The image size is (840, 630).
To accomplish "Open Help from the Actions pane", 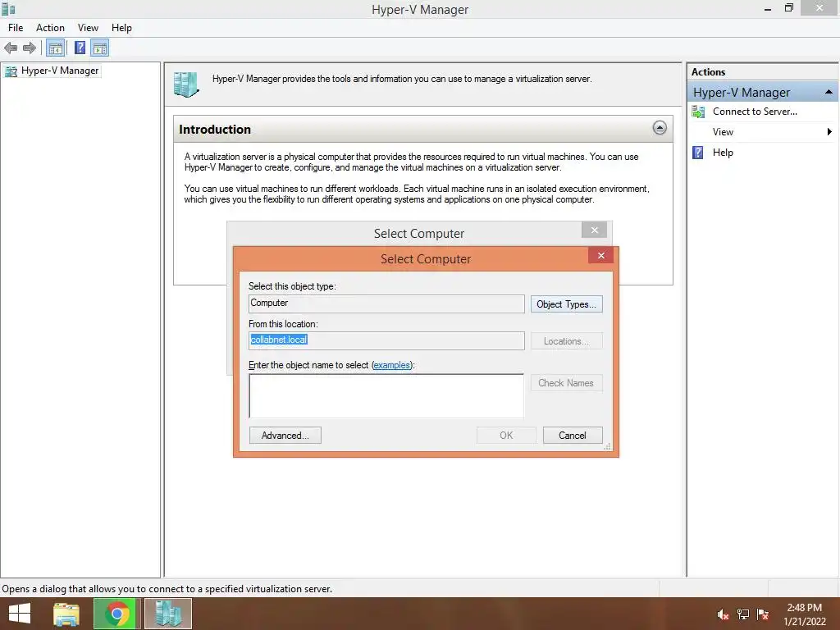I will [x=723, y=153].
